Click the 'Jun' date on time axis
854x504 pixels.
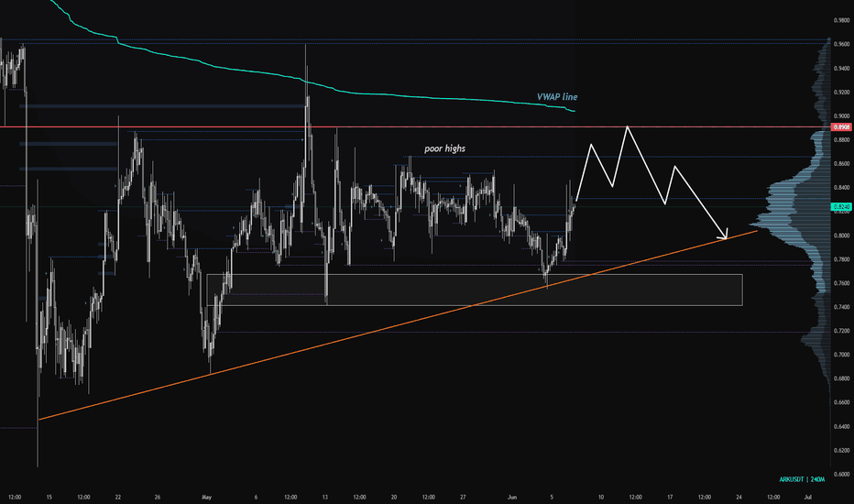512,497
